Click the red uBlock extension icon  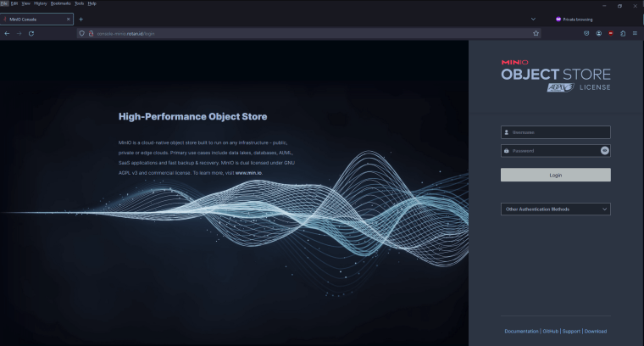click(611, 34)
